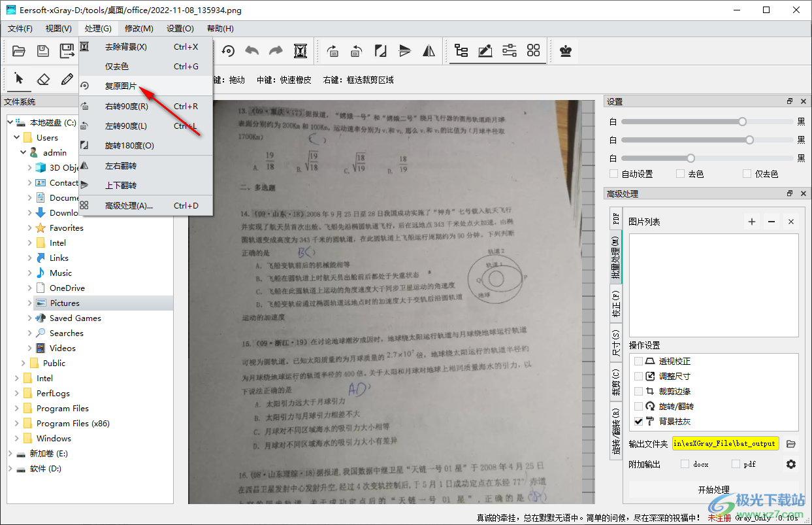812x525 pixels.
Task: Toggle the settings sliders panel icon
Action: point(510,50)
